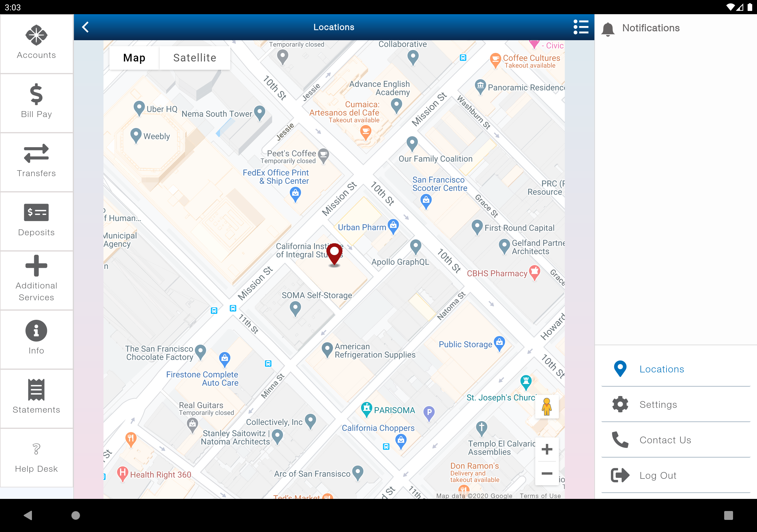Open the Terms of Use link
The width and height of the screenshot is (757, 532).
(x=540, y=496)
